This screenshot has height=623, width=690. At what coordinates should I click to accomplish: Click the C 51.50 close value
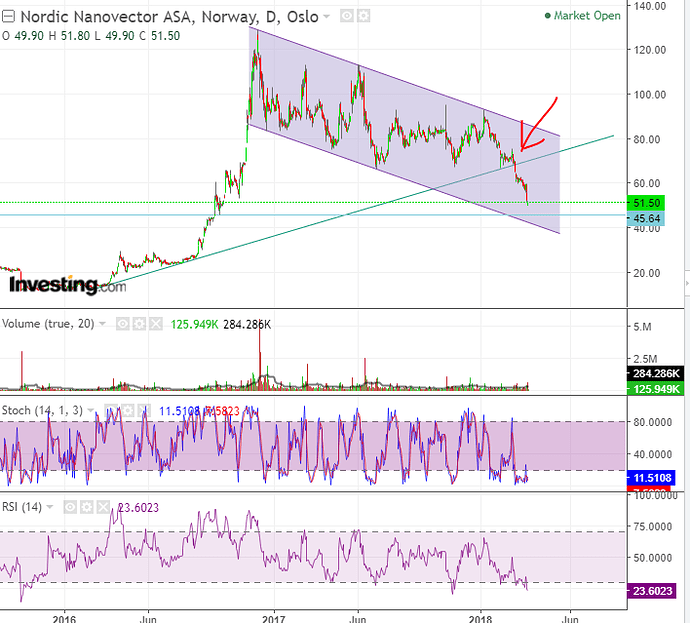point(160,36)
